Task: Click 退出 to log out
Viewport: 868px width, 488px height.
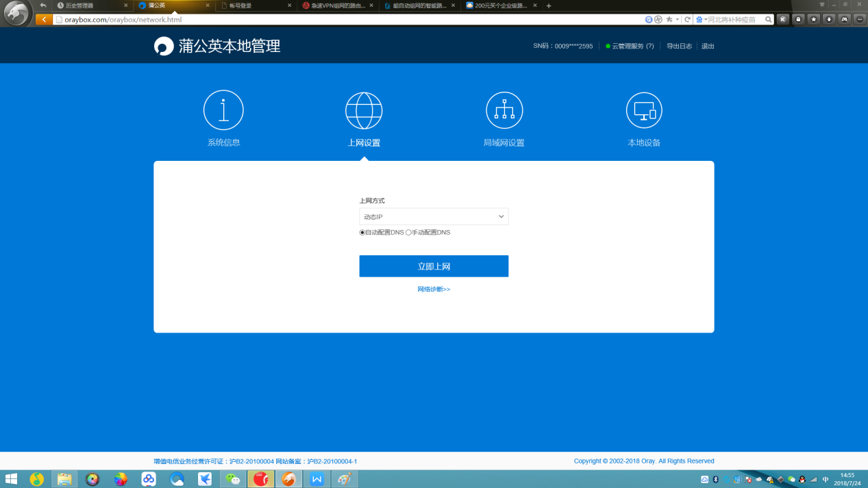Action: point(708,47)
